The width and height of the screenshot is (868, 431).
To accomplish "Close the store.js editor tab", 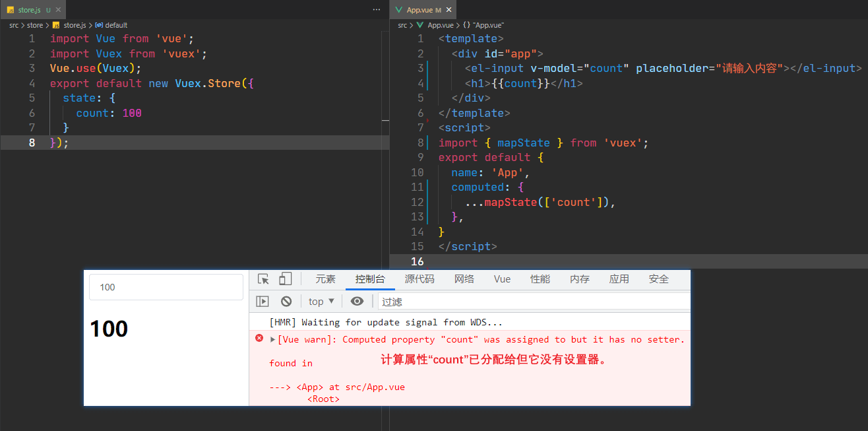I will click(x=57, y=10).
